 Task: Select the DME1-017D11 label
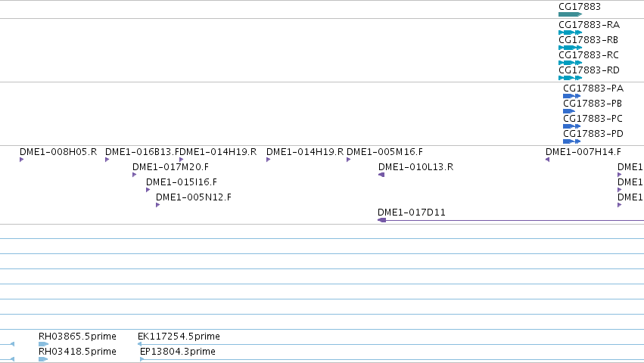(x=412, y=213)
